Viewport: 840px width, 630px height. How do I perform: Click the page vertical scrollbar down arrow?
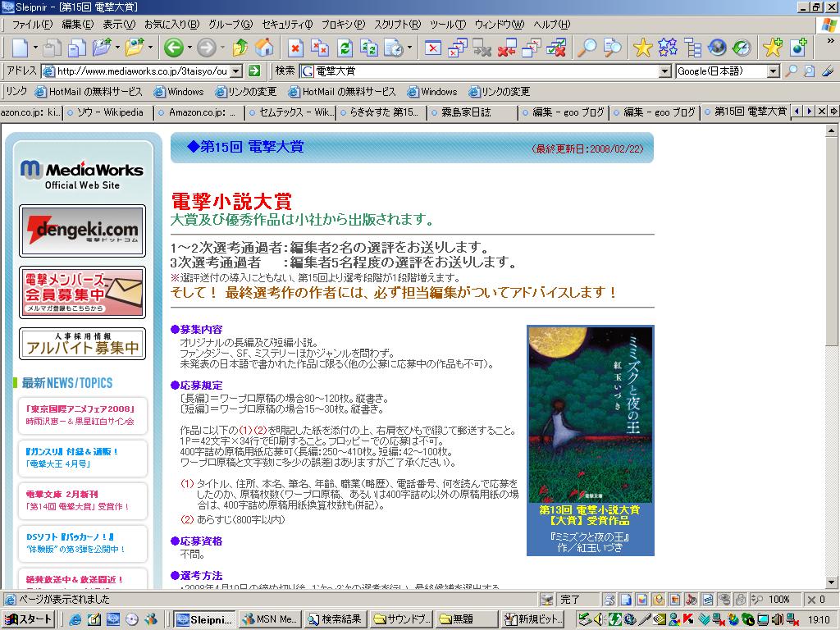pyautogui.click(x=832, y=582)
